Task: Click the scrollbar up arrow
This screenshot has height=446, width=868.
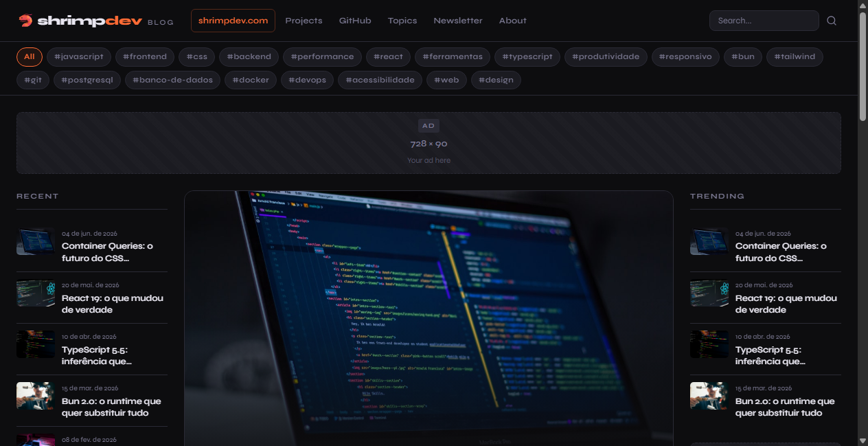Action: tap(863, 5)
